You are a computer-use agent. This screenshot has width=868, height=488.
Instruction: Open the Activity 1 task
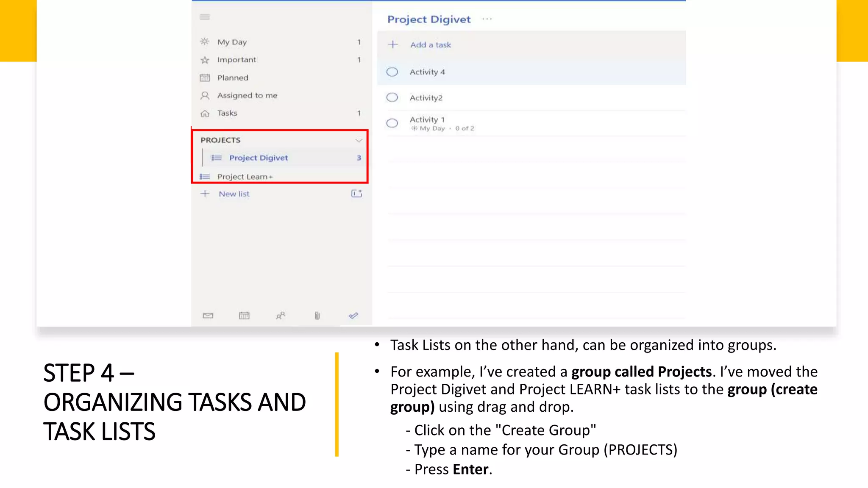531,123
